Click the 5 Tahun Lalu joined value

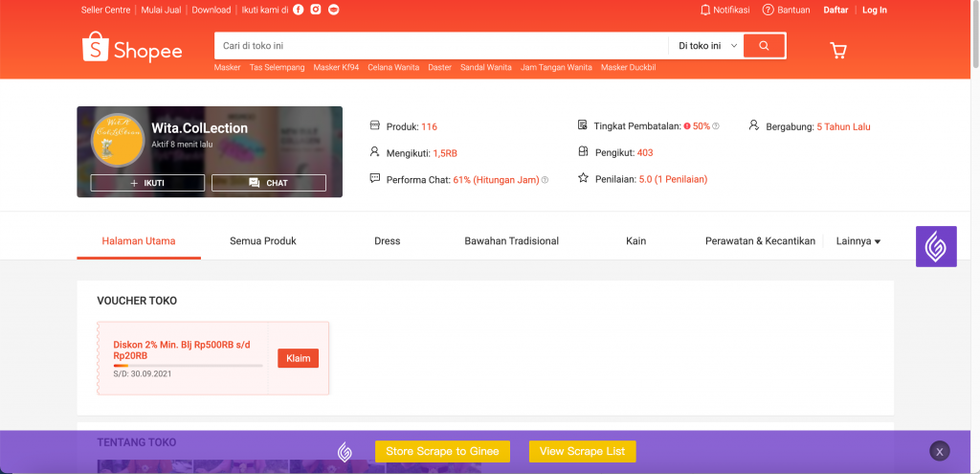click(x=844, y=127)
